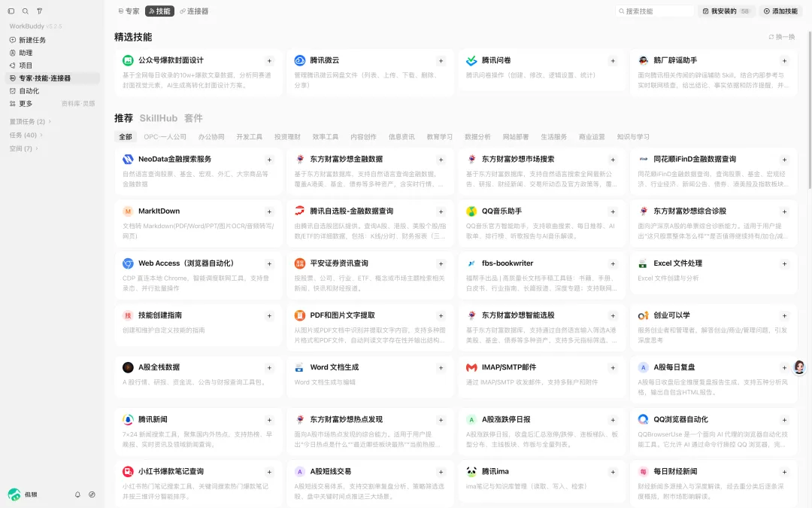Add 平安证券资讯查询 skill

441,264
